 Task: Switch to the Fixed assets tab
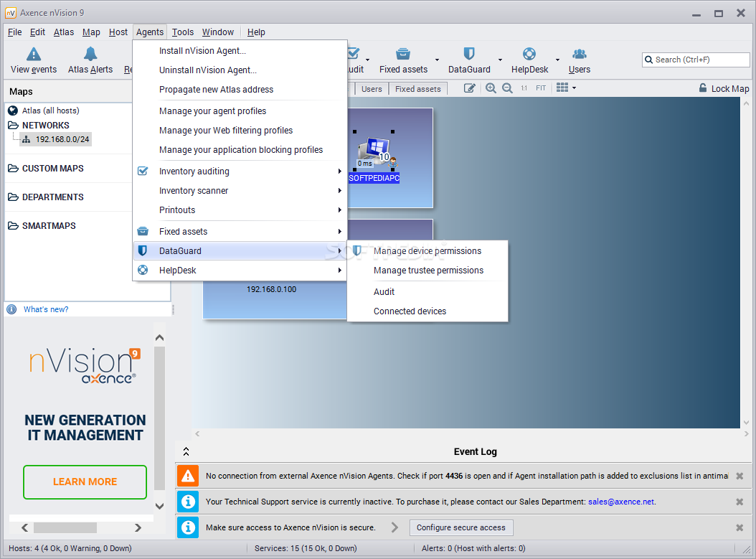(x=418, y=89)
